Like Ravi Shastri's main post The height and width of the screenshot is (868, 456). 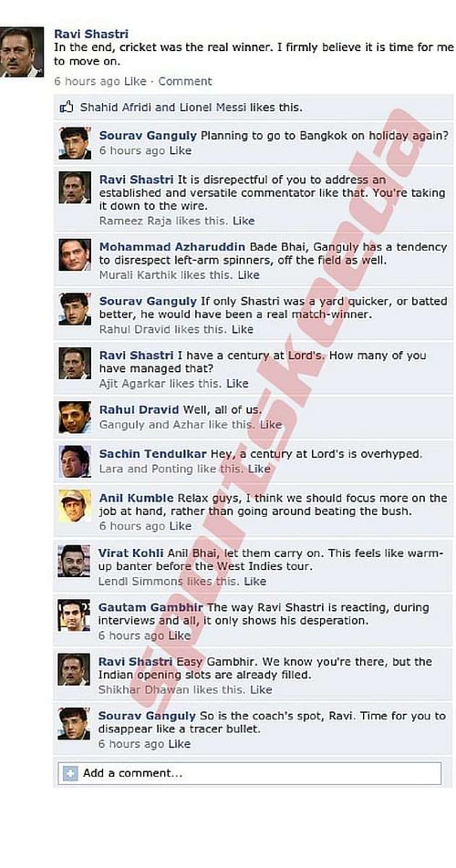click(x=135, y=81)
